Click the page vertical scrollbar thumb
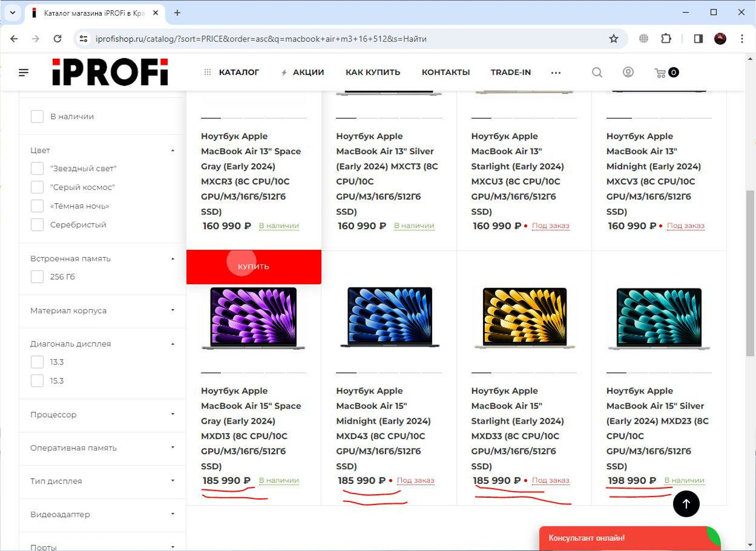Image resolution: width=756 pixels, height=551 pixels. [x=750, y=273]
